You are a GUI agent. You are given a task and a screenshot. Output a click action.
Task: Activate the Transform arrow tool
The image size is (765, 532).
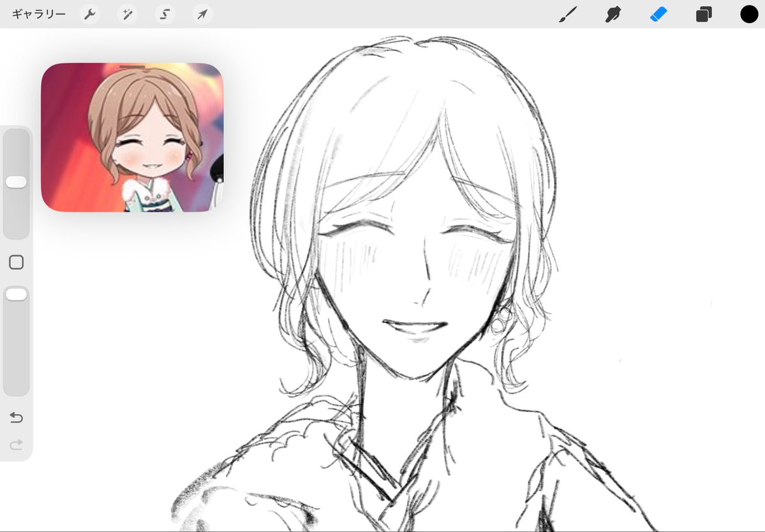(202, 14)
